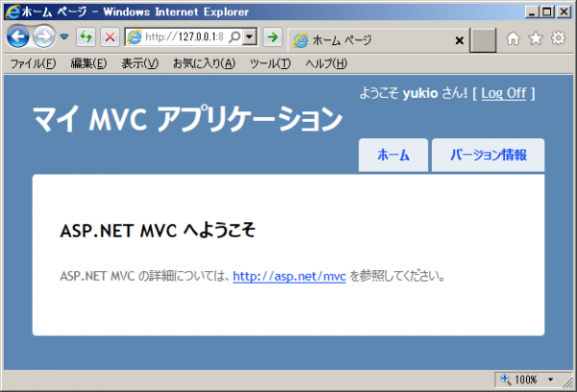Click the green Refresh page icon
Image resolution: width=577 pixels, height=392 pixels.
click(x=87, y=37)
